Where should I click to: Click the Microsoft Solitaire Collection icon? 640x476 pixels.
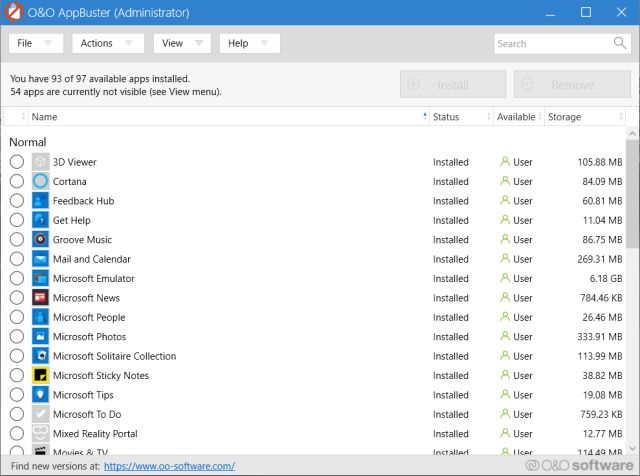[40, 356]
